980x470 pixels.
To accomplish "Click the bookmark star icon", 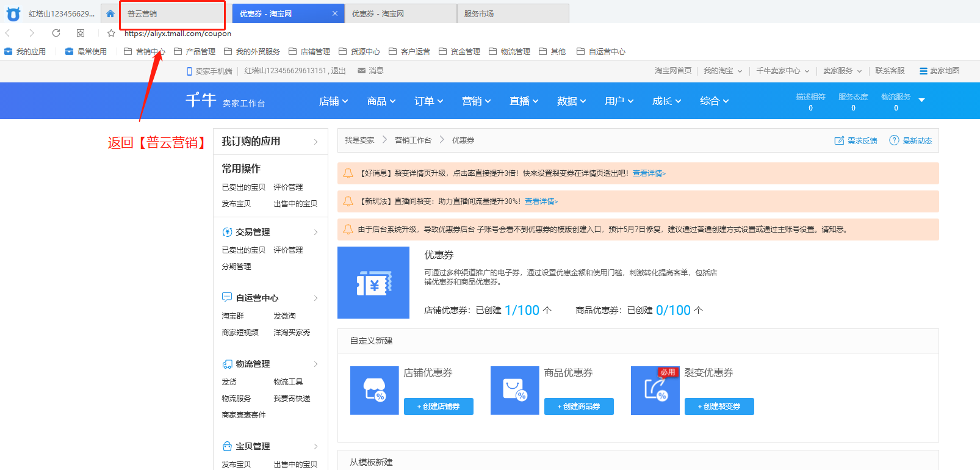I will coord(111,33).
